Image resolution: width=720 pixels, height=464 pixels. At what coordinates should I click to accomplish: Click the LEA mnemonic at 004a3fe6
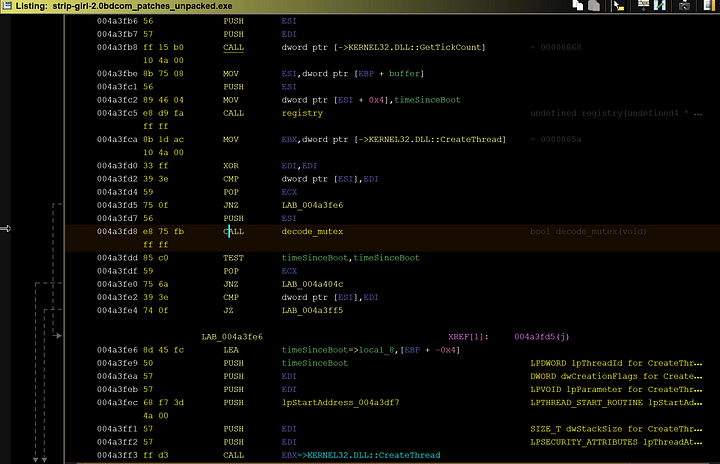point(231,350)
